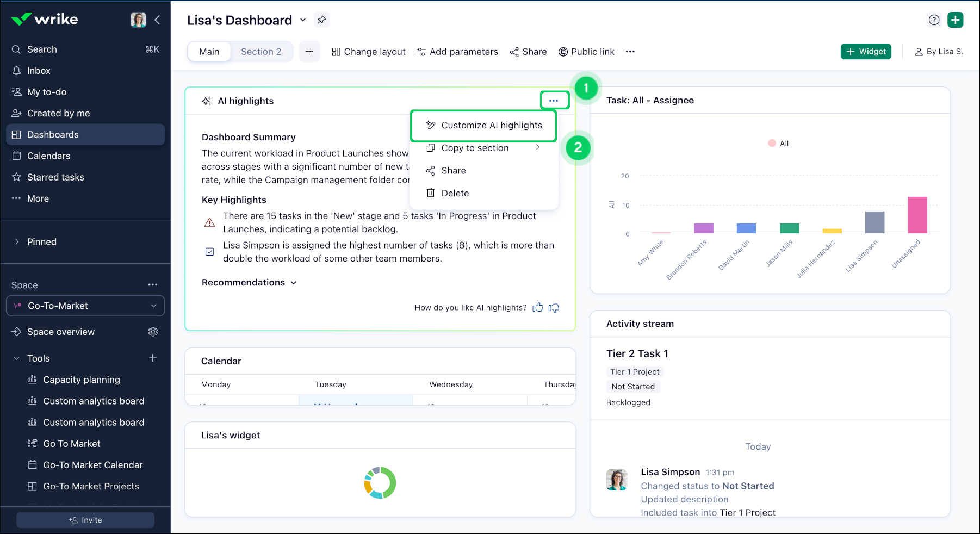980x534 pixels.
Task: Click the Invite button
Action: pyautogui.click(x=85, y=520)
